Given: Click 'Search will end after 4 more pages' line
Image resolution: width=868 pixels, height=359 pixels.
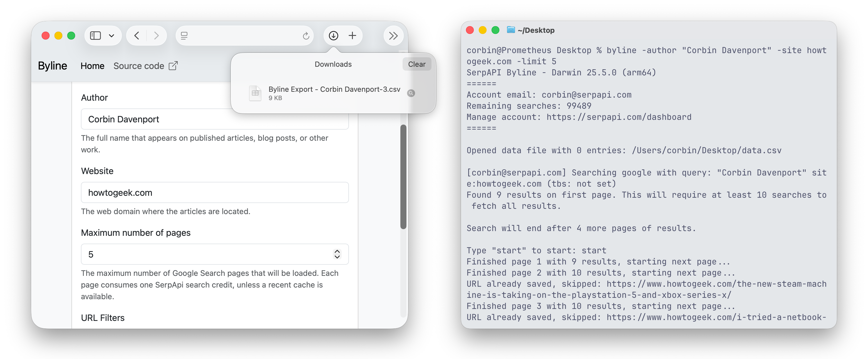Looking at the screenshot, I should [581, 229].
